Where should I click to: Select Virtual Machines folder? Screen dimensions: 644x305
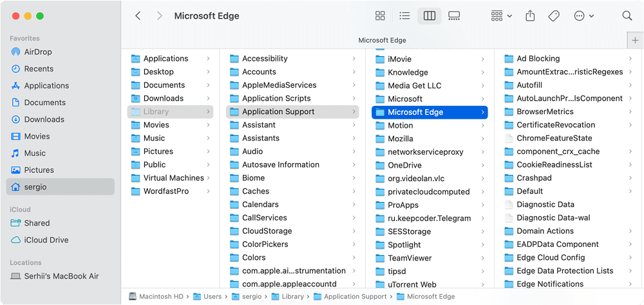170,178
